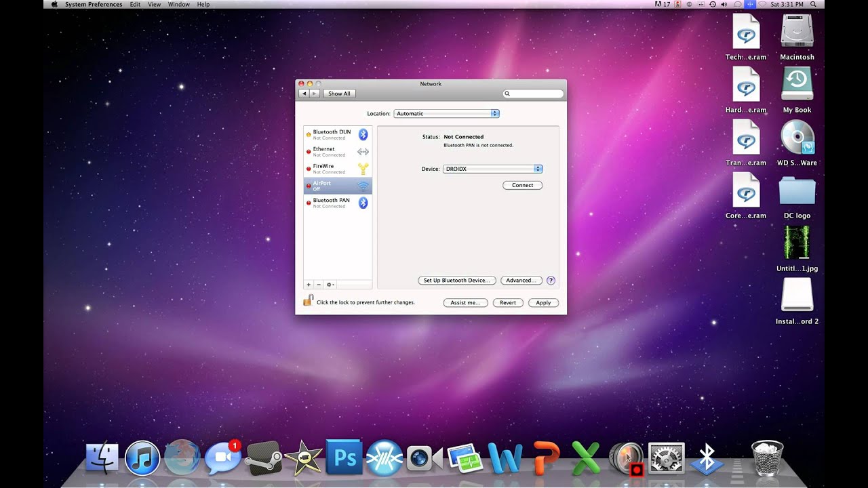Open PowerPoint from the Dock
Image resolution: width=868 pixels, height=488 pixels.
546,459
